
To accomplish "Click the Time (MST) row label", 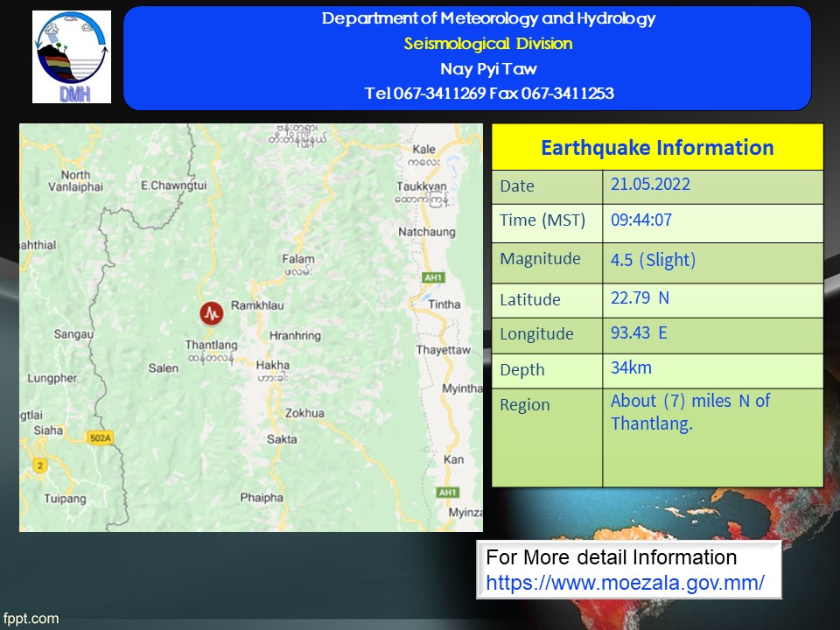I will (x=542, y=220).
